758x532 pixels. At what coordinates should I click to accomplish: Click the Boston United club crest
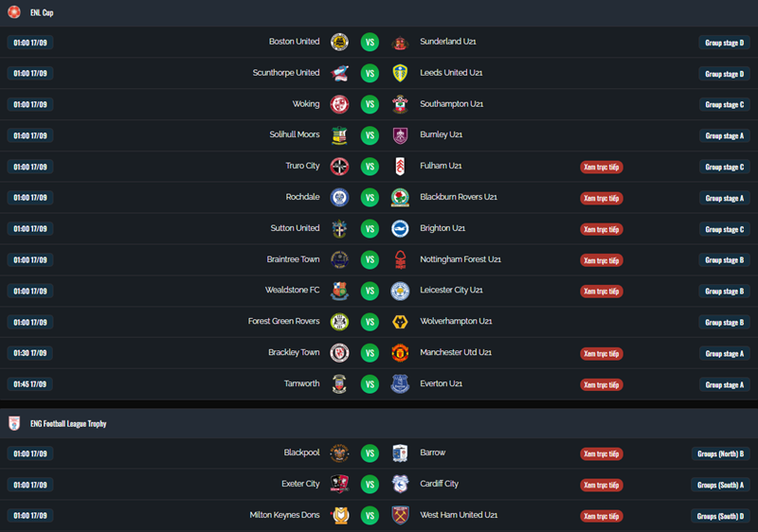[x=339, y=42]
